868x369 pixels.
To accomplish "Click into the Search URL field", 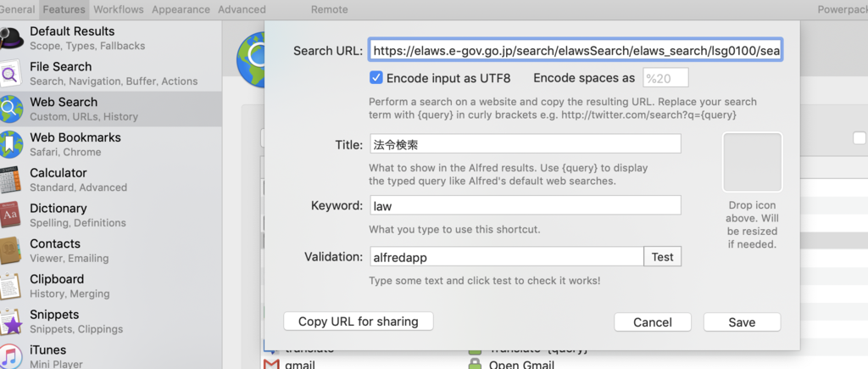I will 576,51.
